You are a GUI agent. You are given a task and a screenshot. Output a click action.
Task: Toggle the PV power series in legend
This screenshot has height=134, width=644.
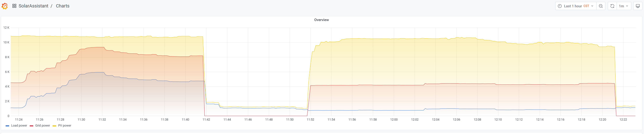point(64,126)
